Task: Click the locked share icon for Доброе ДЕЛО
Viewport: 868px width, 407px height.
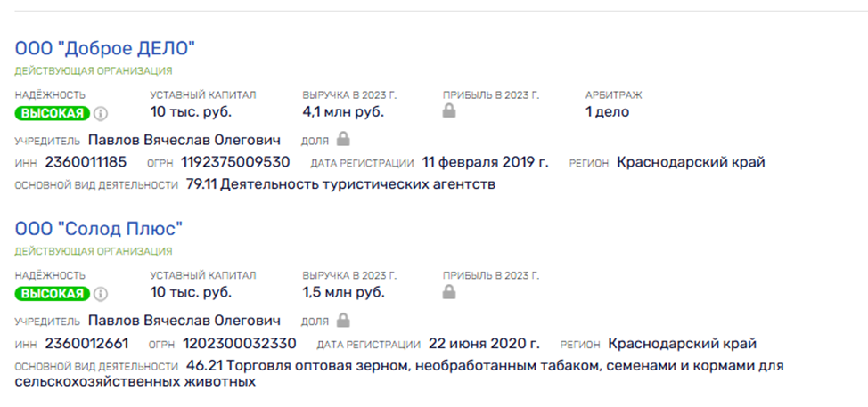Action: [x=343, y=139]
